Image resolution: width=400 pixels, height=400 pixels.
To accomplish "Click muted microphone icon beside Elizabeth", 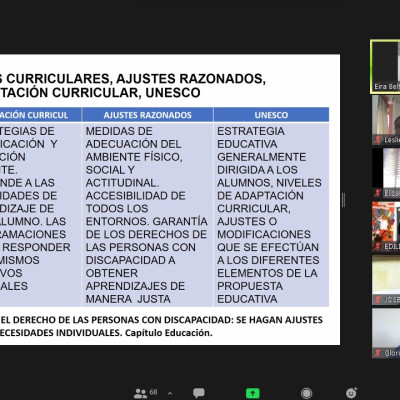I will (378, 193).
